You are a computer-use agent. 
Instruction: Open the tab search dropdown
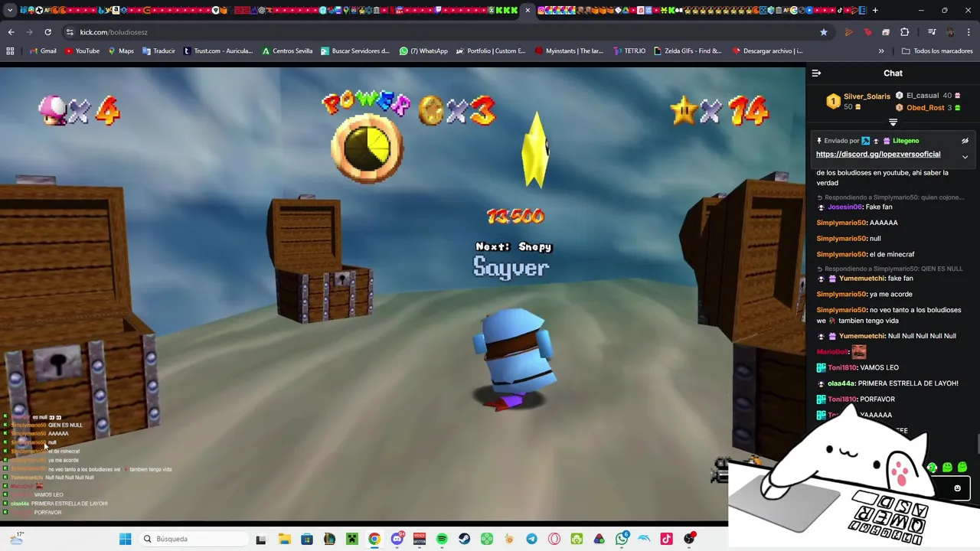(10, 11)
